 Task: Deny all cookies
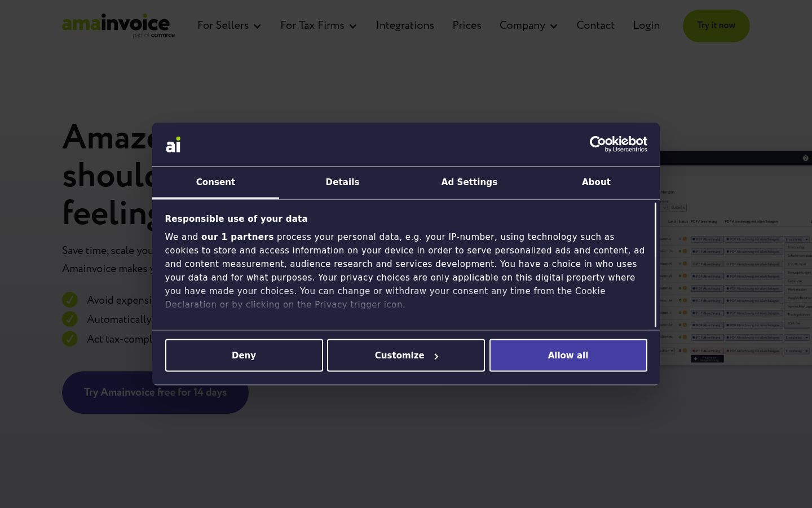click(244, 355)
